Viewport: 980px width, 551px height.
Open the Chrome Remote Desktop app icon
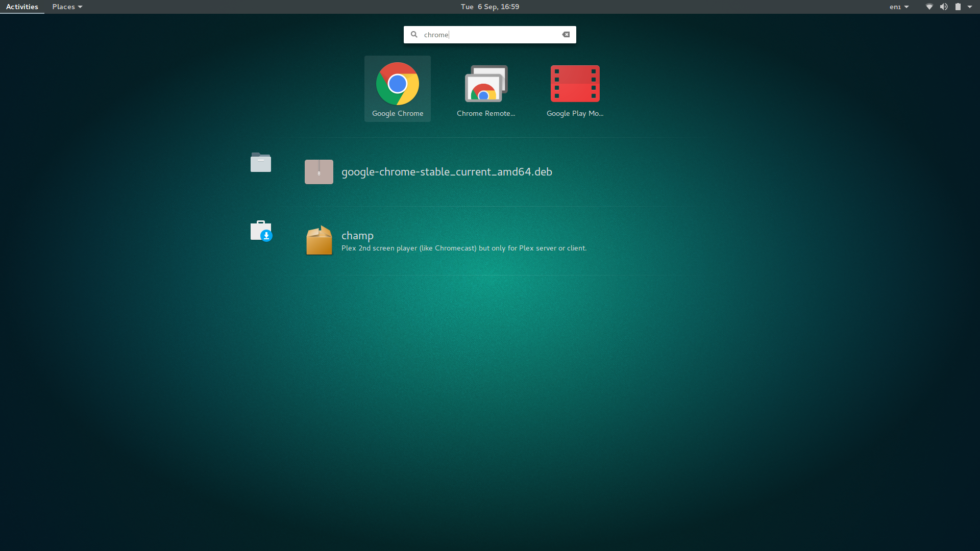(x=486, y=84)
